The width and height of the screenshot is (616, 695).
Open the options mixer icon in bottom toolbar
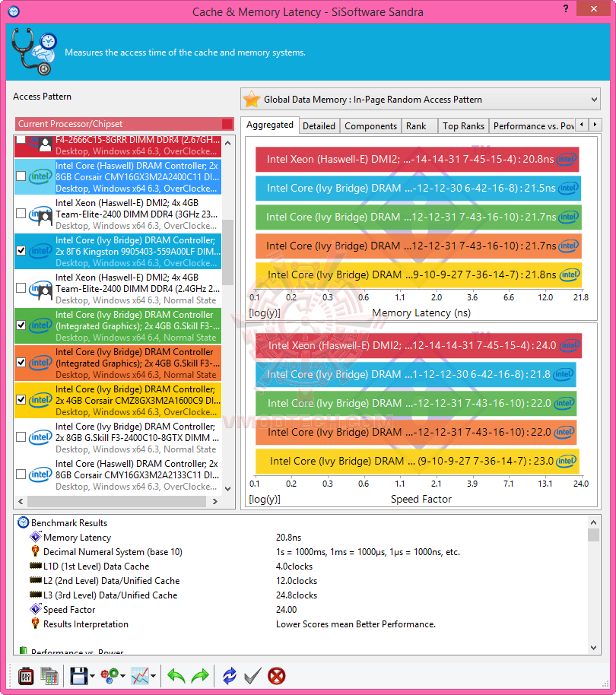coord(26,676)
